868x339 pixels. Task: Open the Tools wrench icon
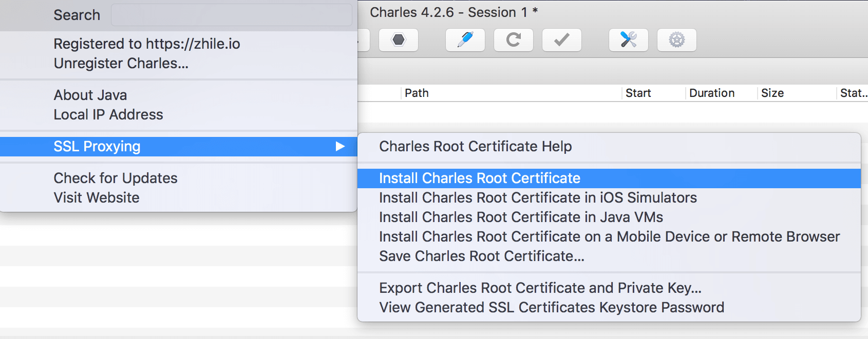pos(629,40)
